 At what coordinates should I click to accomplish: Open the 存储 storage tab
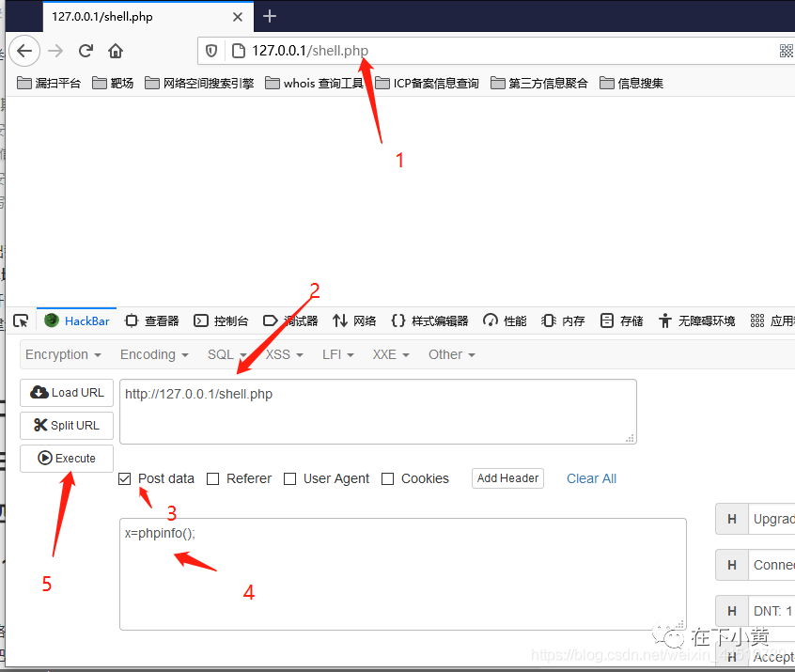click(x=621, y=321)
